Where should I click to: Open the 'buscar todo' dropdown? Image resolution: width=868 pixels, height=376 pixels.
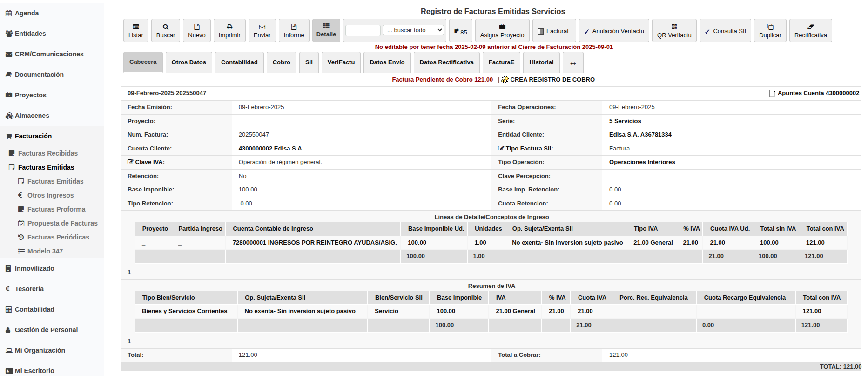click(413, 30)
